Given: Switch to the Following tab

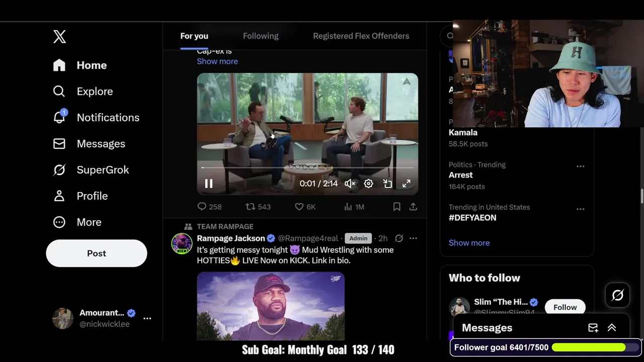Looking at the screenshot, I should pyautogui.click(x=261, y=36).
